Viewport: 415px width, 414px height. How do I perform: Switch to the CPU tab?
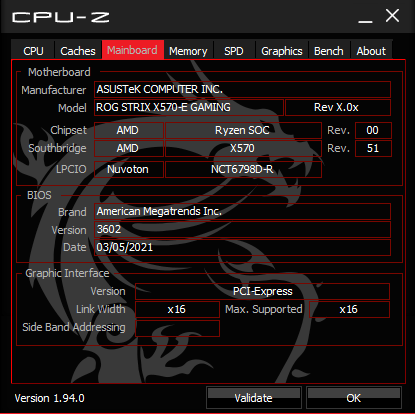coord(33,51)
